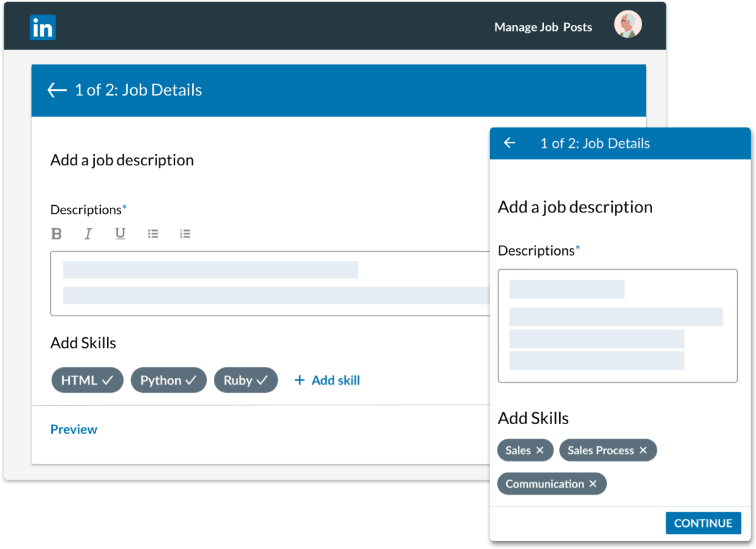Toggle bold formatting
The width and height of the screenshot is (756, 549).
pos(57,234)
